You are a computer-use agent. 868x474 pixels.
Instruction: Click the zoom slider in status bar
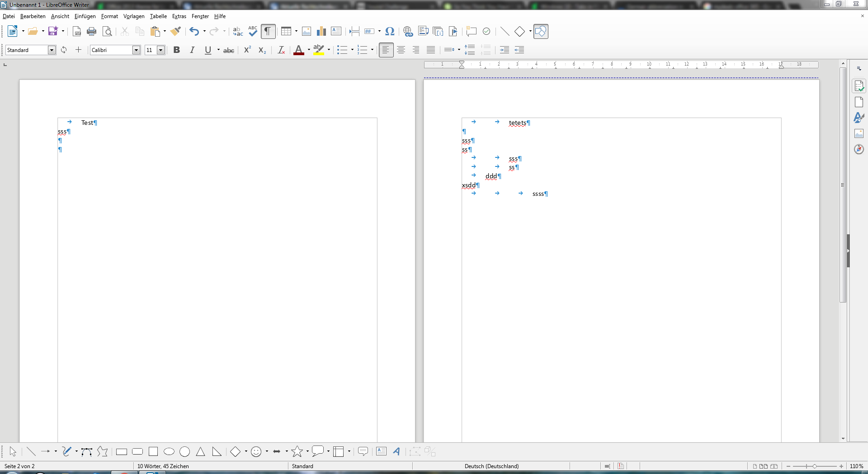click(815, 466)
